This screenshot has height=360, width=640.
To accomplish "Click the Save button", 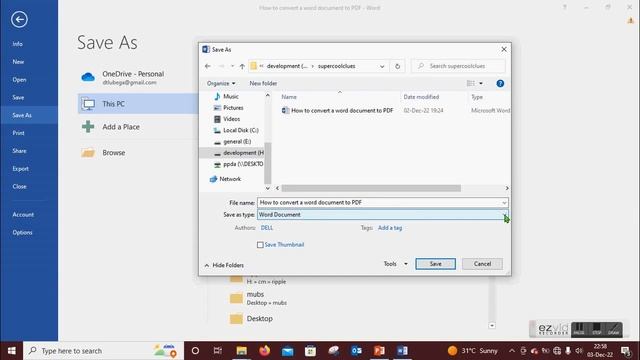I will [436, 264].
